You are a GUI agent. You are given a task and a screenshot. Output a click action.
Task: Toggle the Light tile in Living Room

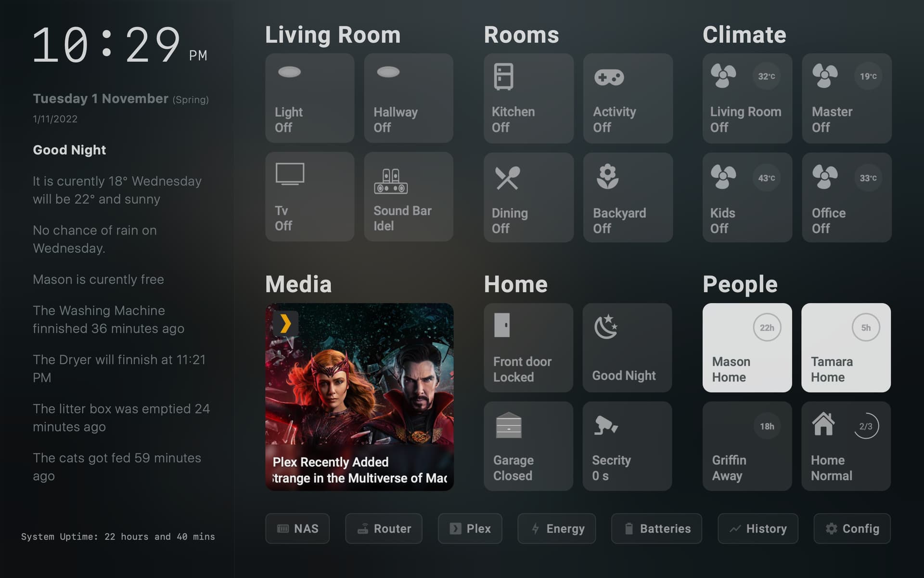tap(309, 98)
